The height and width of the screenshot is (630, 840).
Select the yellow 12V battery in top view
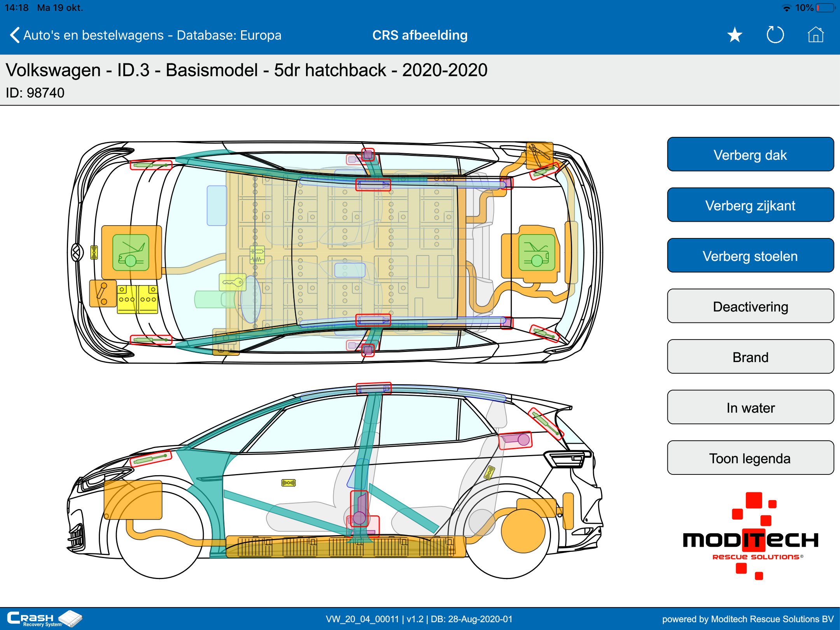(137, 299)
